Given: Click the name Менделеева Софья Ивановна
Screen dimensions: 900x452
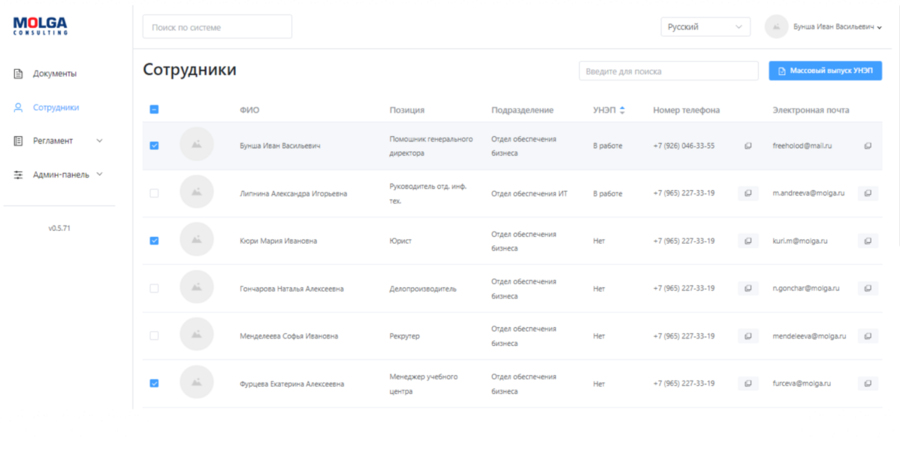Looking at the screenshot, I should (x=289, y=336).
